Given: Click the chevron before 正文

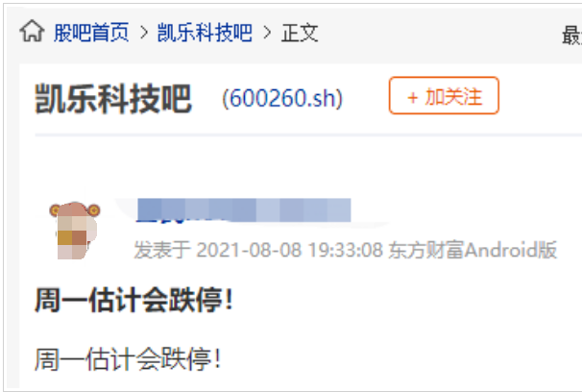Looking at the screenshot, I should coord(267,33).
